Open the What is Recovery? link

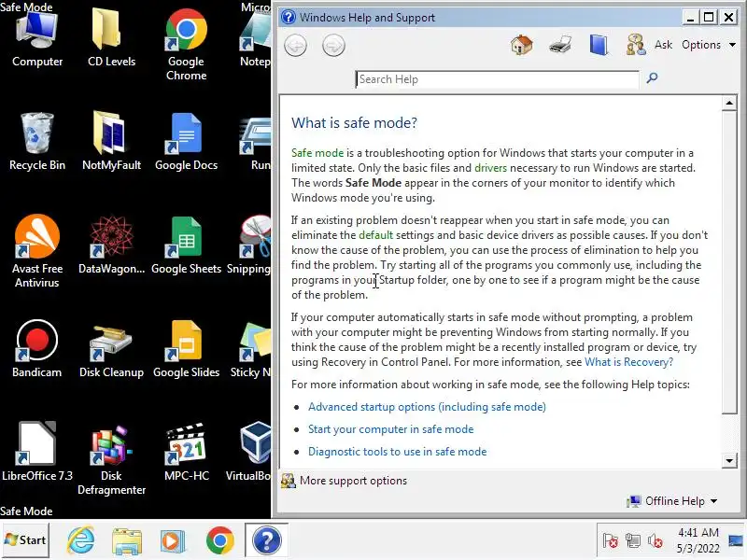coord(628,362)
